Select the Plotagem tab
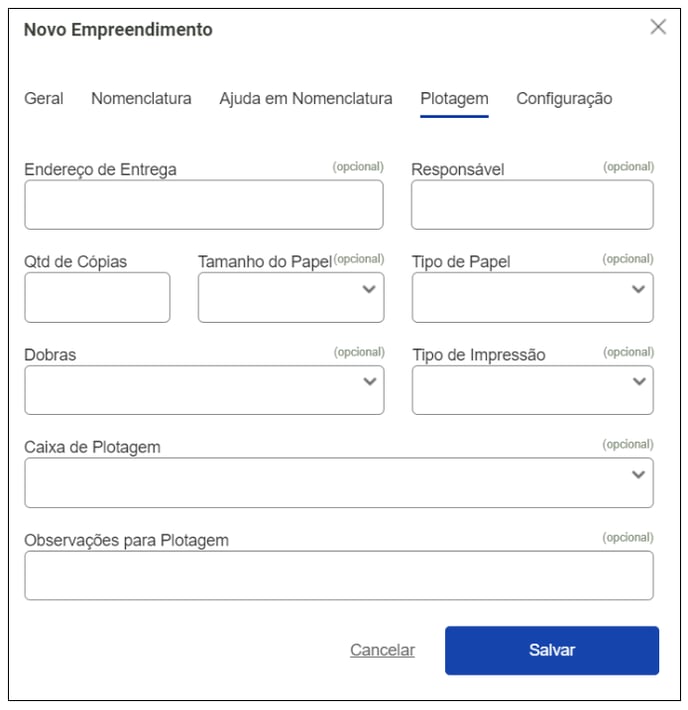This screenshot has height=710, width=688. point(454,99)
